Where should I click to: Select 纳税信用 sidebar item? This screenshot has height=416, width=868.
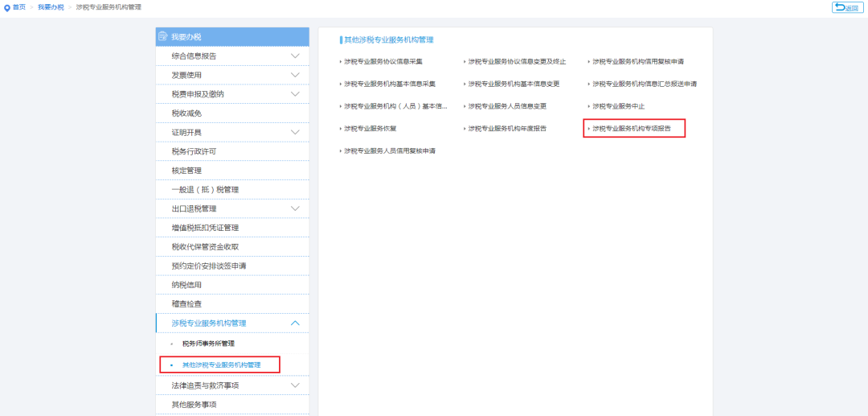186,285
